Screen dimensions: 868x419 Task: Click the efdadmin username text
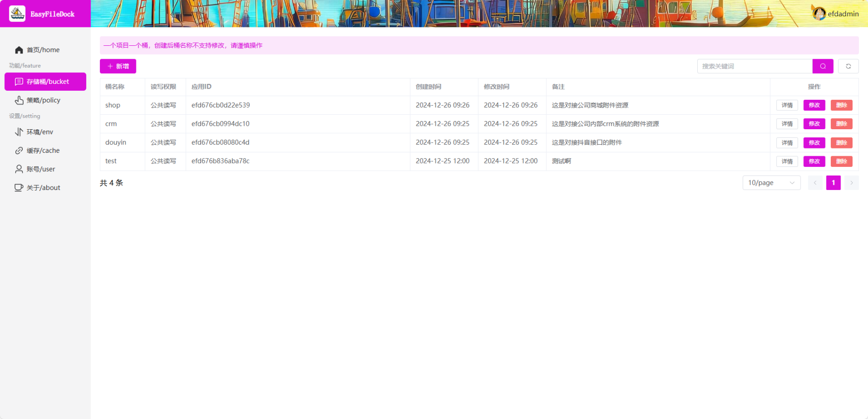(x=843, y=14)
